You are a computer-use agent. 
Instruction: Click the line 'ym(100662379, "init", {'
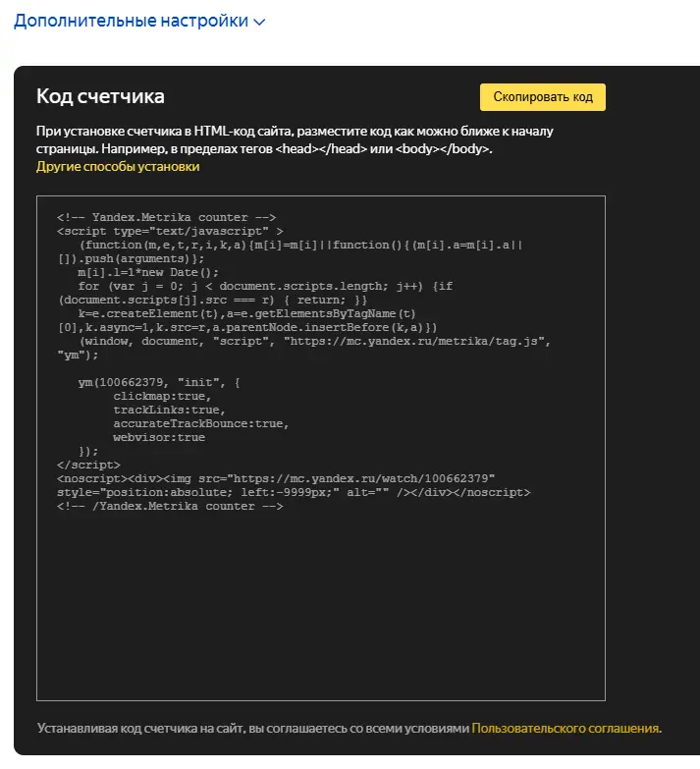pos(159,383)
